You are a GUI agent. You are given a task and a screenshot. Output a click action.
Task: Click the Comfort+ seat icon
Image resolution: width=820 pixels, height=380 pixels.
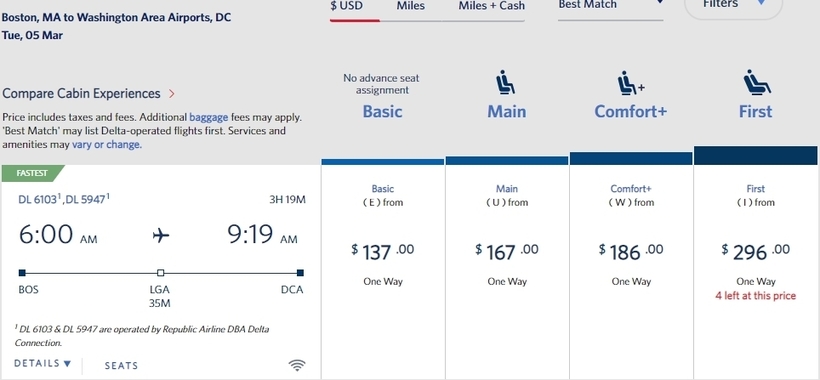(x=631, y=83)
